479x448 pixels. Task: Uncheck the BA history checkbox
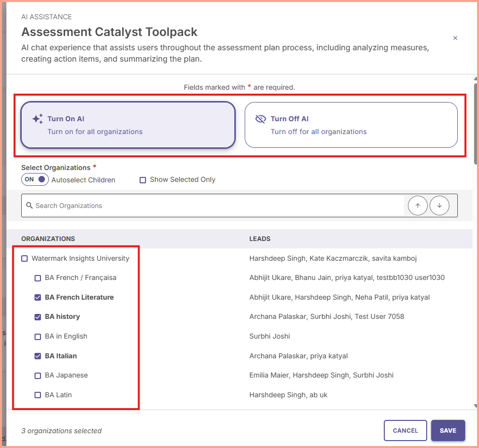point(37,317)
